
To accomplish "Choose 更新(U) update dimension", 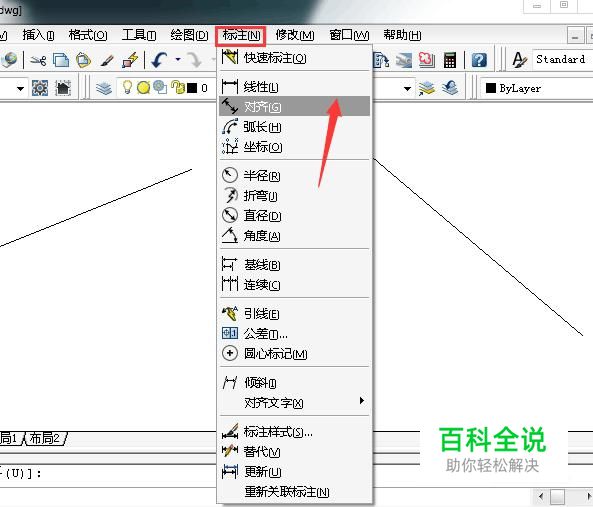I will pos(295,471).
